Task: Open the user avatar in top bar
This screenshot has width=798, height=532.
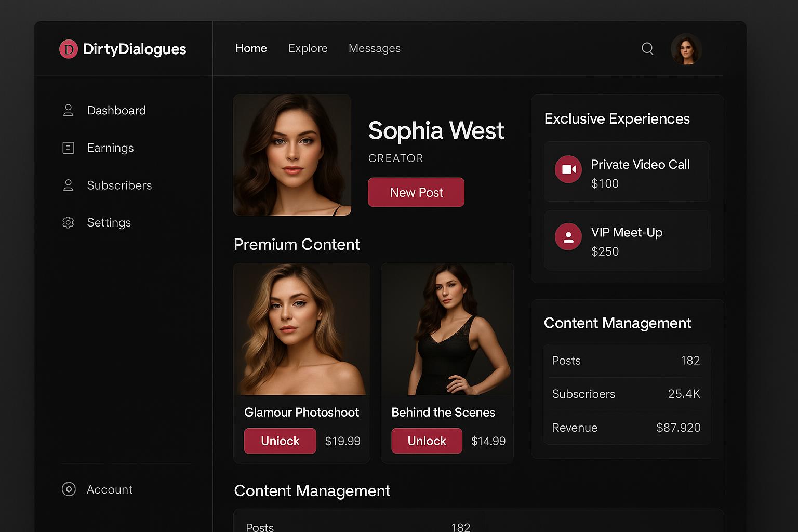Action: tap(686, 49)
